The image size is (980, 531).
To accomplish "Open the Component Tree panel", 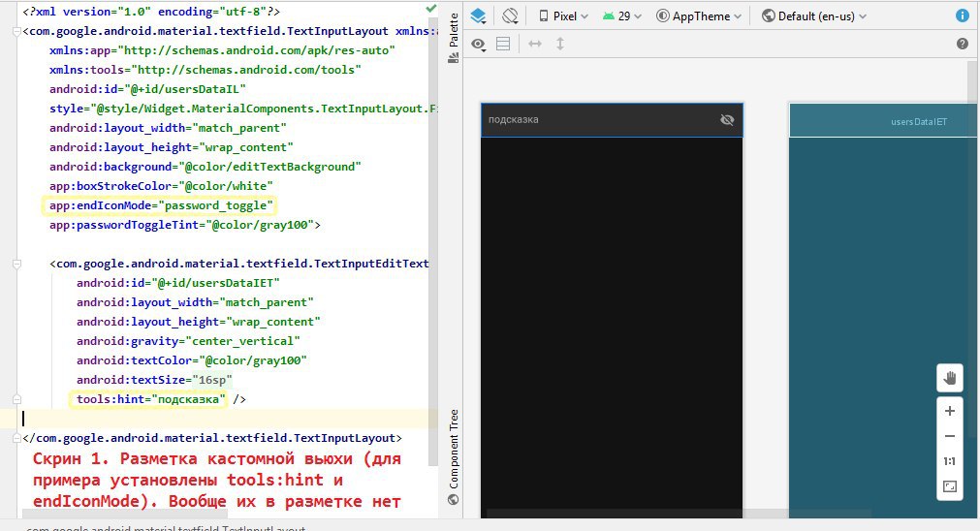I will point(454,456).
